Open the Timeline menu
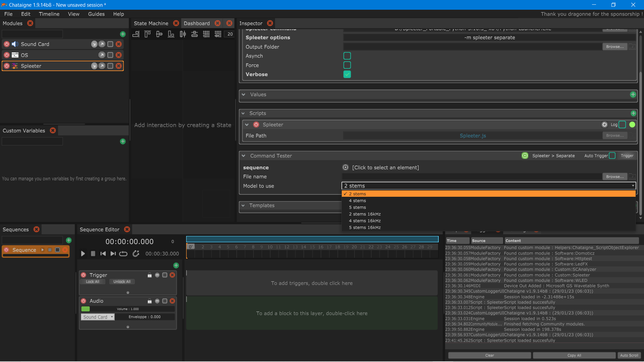 pos(49,14)
